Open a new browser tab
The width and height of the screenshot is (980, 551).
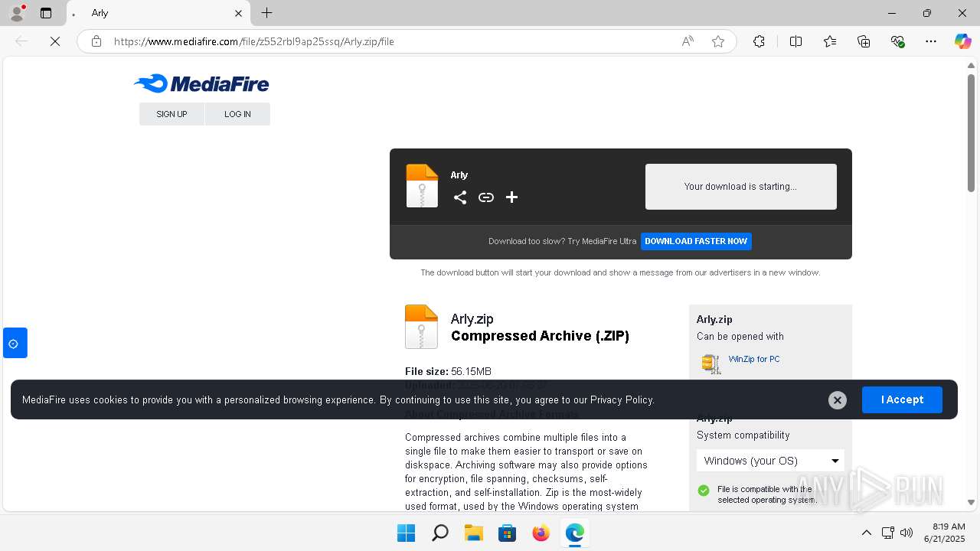(266, 13)
